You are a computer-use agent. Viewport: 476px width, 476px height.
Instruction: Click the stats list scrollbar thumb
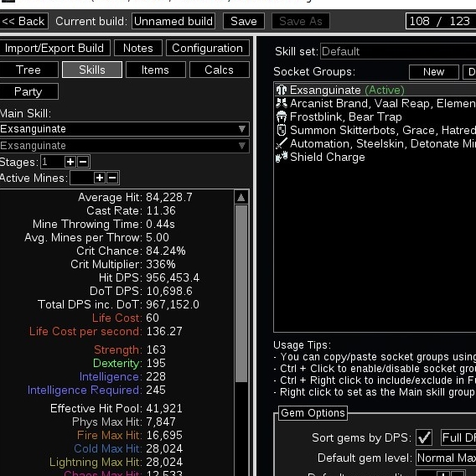pos(241,293)
